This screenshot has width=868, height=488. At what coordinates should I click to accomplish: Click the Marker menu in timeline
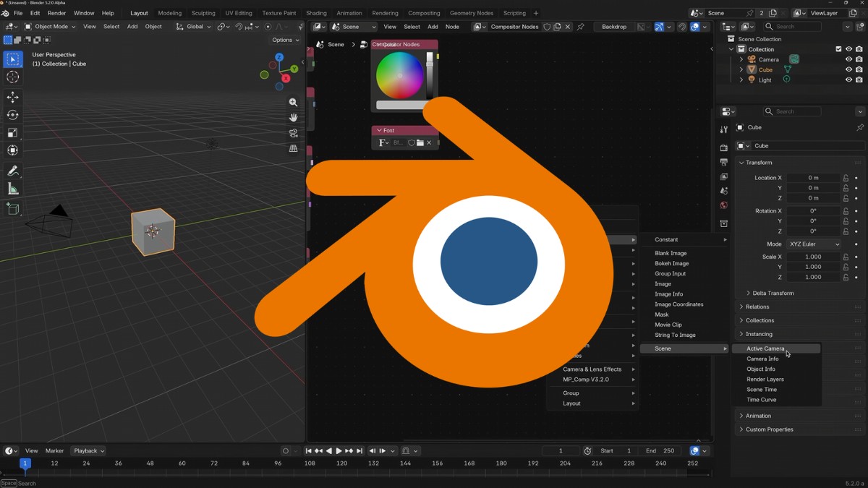(54, 451)
